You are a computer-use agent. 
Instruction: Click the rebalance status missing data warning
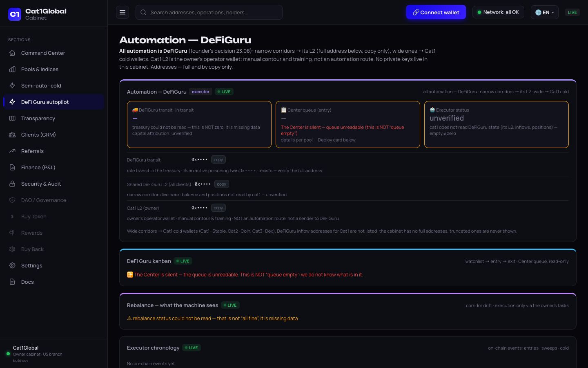pos(212,318)
